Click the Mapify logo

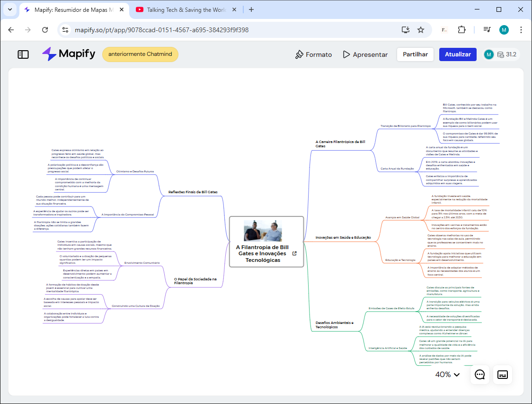pos(69,54)
